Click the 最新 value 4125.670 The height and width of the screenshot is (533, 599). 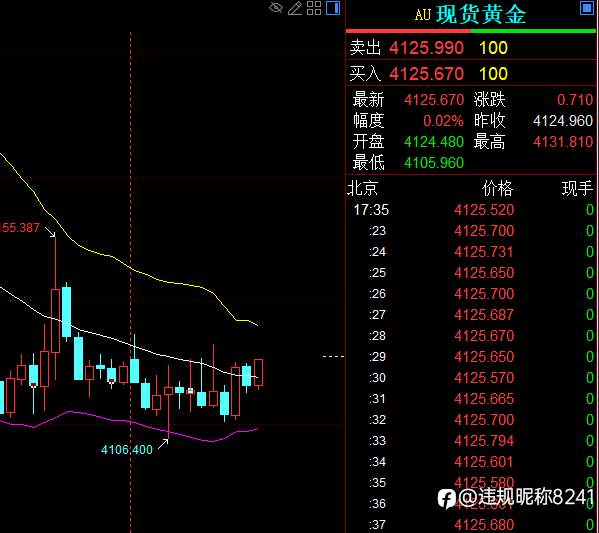point(434,100)
